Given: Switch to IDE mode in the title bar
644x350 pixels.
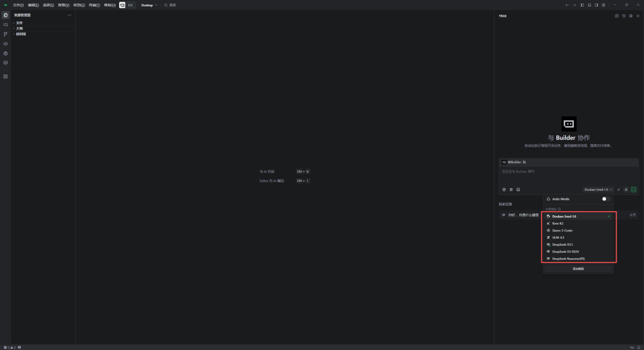Looking at the screenshot, I should pyautogui.click(x=130, y=5).
